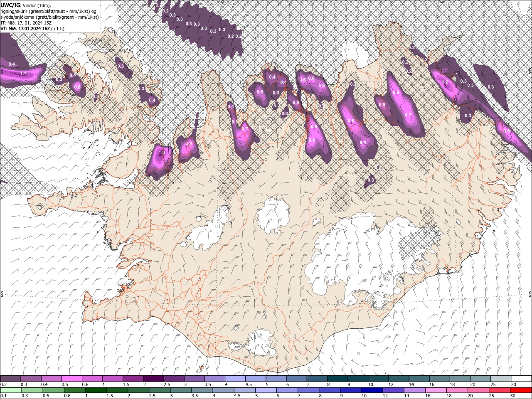This screenshot has height=399, width=532.
Task: Click the 1.7 precipitation value on map
Action: [x=23, y=74]
